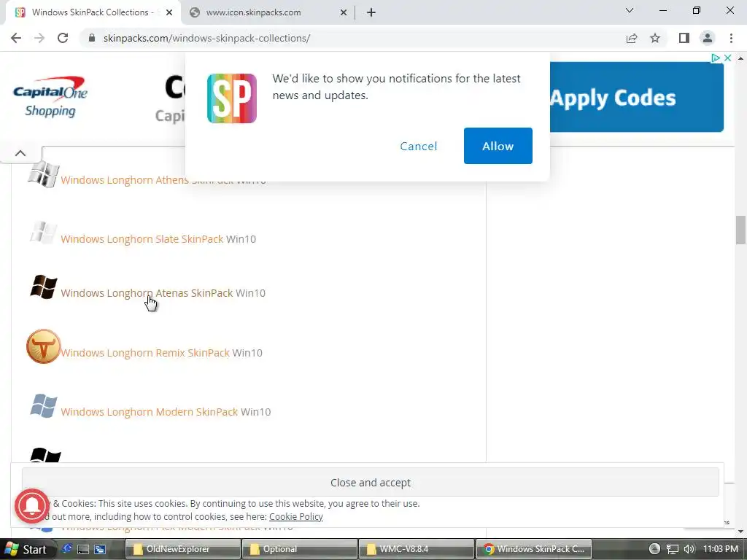The width and height of the screenshot is (747, 560).
Task: Click the Longhorn Atenas dark Windows icon
Action: pos(43,287)
